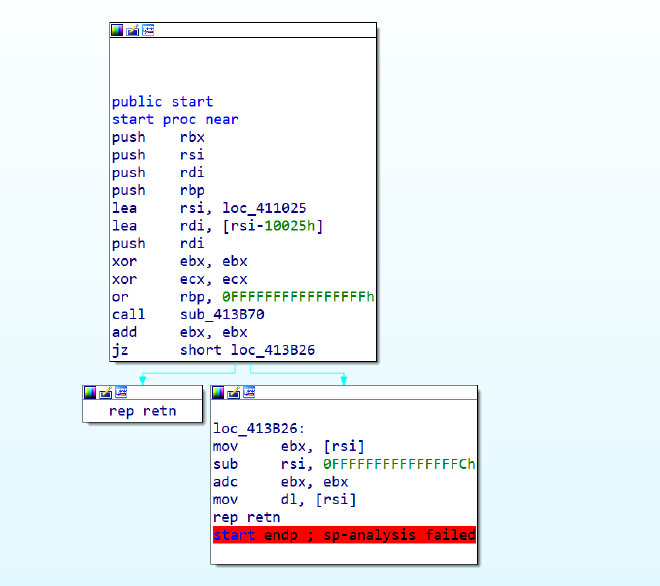Screen dimensions: 660x586
Task: Click the 'add ebx, ebx' instruction
Action: 180,332
